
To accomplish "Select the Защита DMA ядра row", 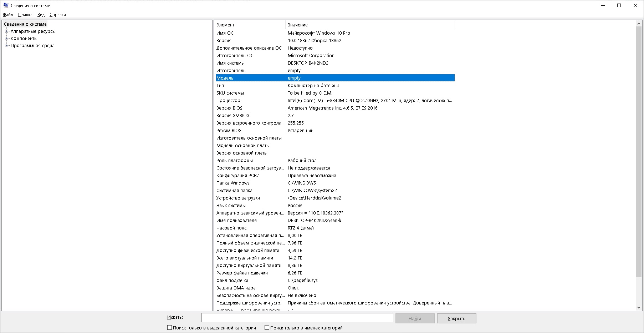I will point(335,288).
